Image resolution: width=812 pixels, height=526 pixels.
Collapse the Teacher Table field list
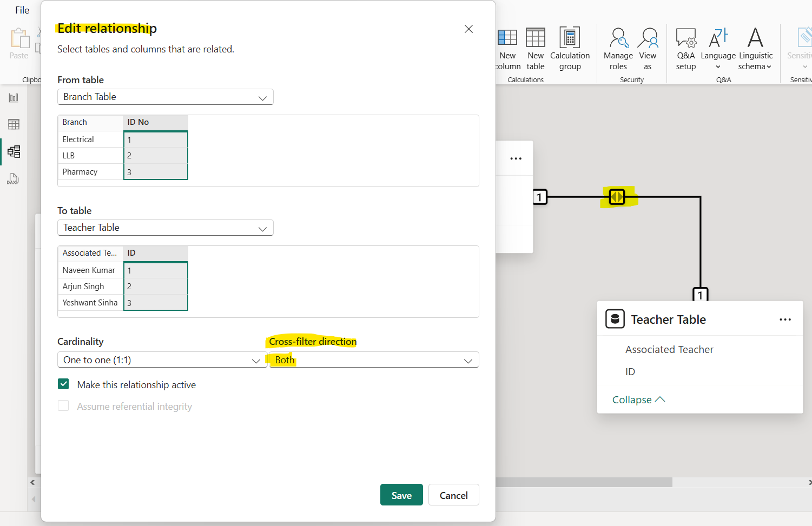pyautogui.click(x=638, y=400)
